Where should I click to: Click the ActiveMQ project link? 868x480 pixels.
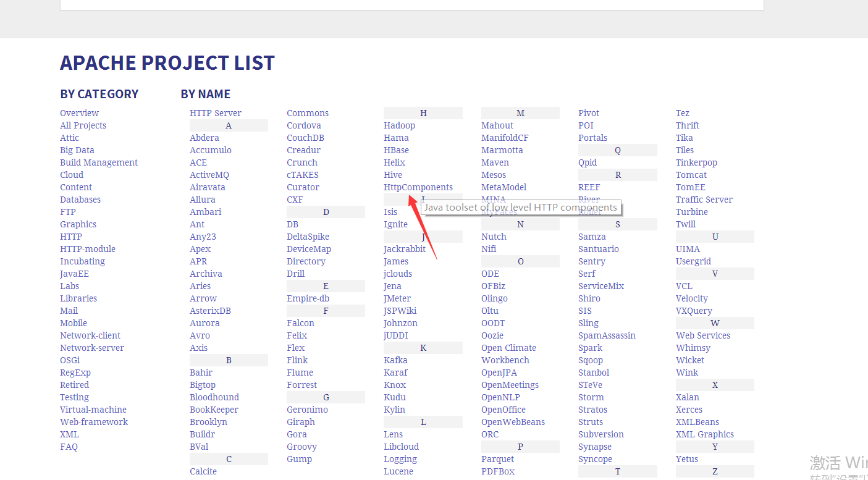pos(209,175)
